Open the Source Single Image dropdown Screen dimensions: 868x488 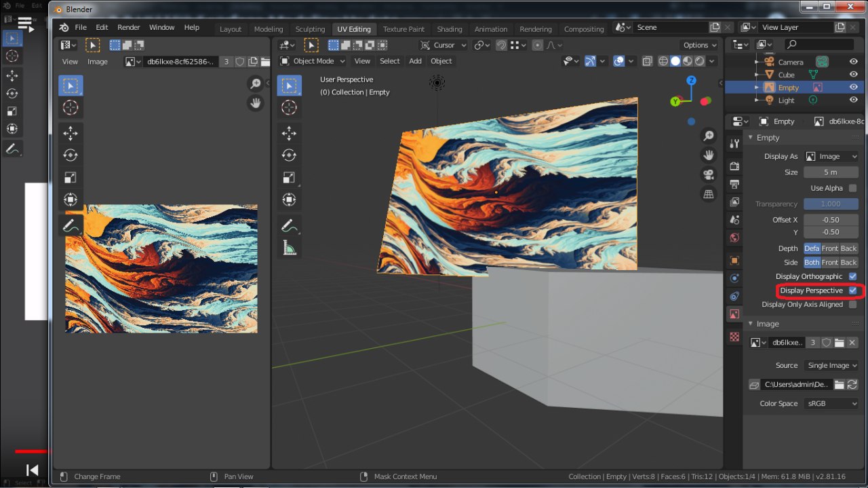831,365
